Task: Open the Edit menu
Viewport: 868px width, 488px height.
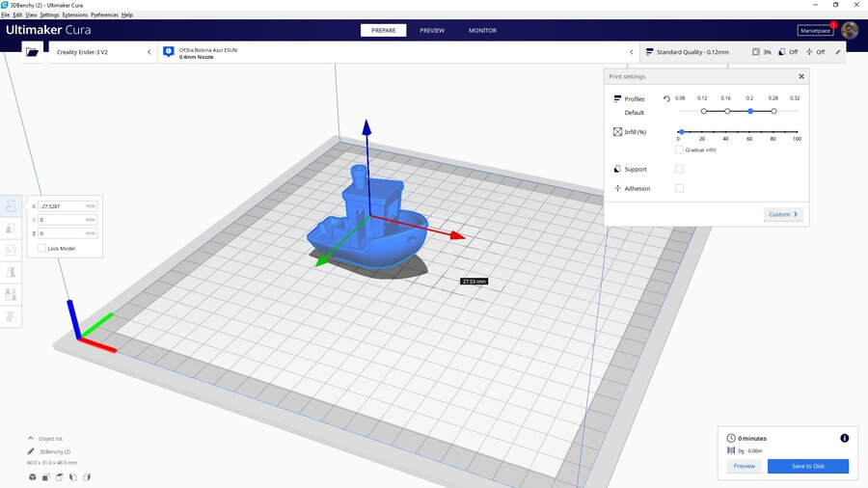Action: [17, 14]
